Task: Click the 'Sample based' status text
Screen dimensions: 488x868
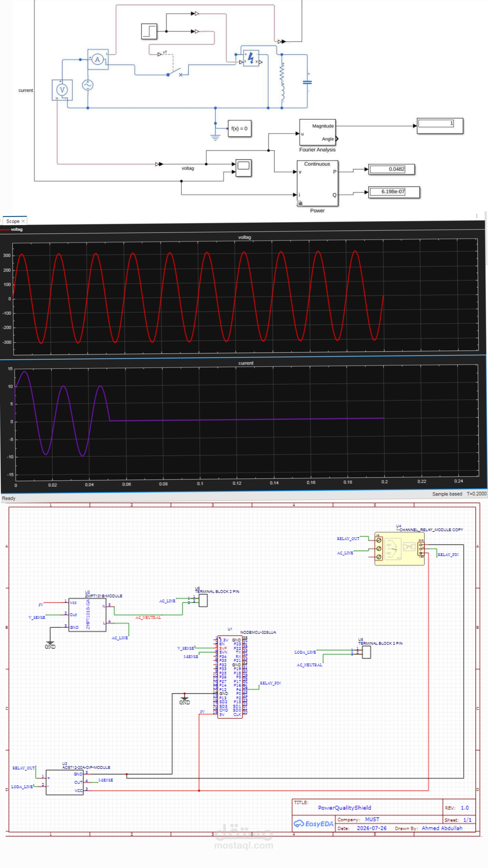Action: pos(447,494)
